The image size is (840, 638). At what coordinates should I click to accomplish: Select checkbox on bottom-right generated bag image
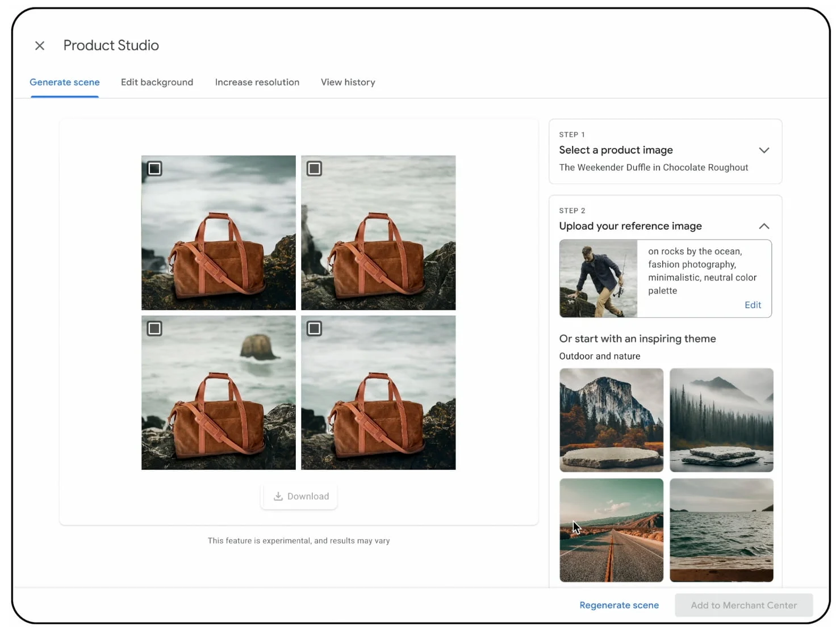[314, 329]
